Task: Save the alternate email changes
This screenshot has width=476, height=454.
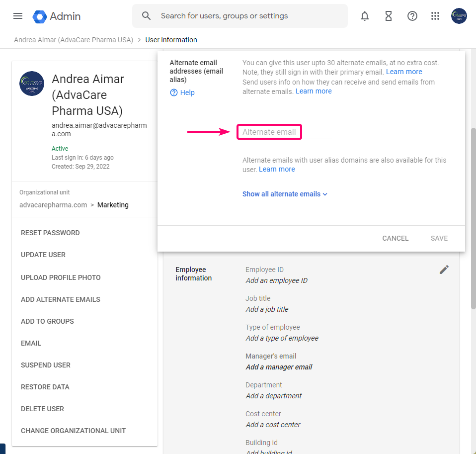Action: (439, 238)
